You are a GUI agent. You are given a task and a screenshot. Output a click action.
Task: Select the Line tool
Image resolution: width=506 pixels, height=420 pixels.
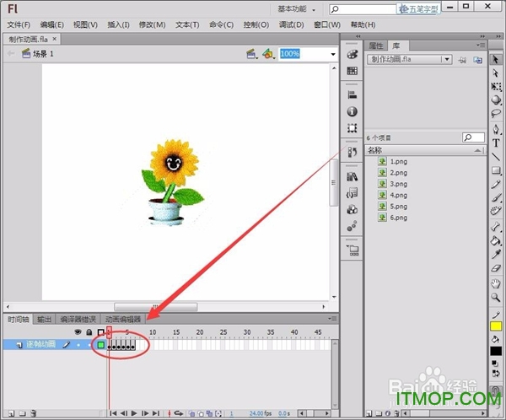pyautogui.click(x=496, y=157)
